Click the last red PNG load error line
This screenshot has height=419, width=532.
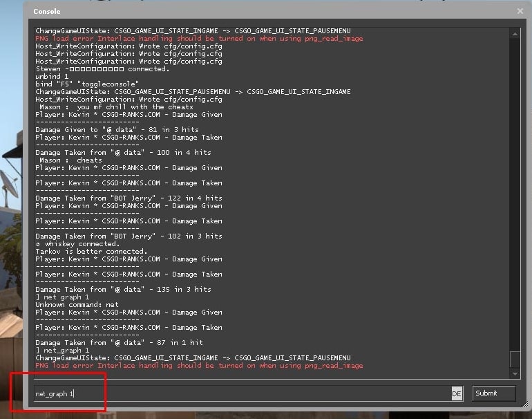[199, 366]
